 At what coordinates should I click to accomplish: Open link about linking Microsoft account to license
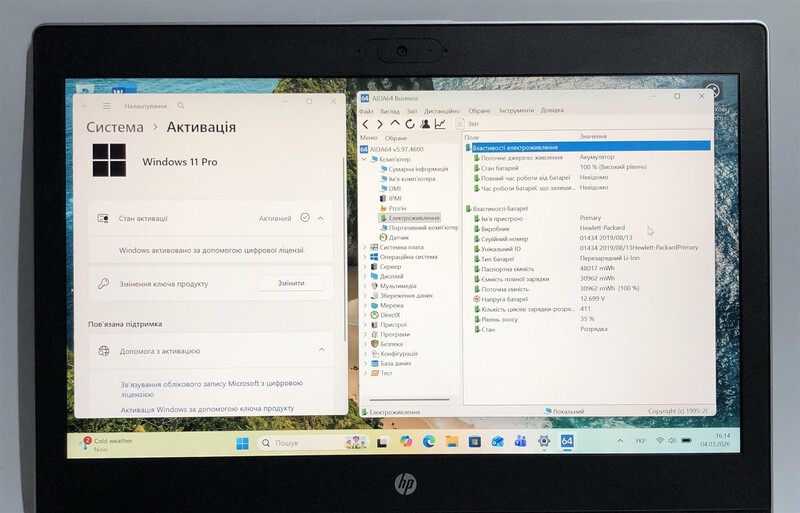coord(212,388)
